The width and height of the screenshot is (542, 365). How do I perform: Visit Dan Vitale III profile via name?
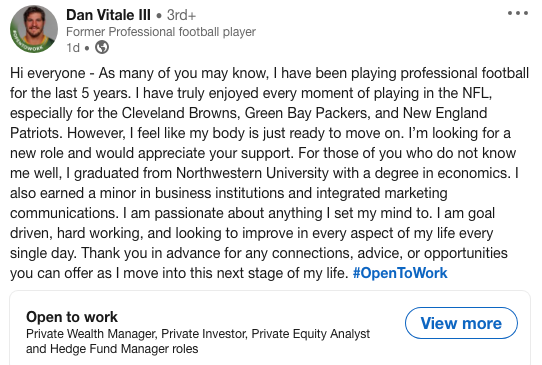click(x=108, y=15)
